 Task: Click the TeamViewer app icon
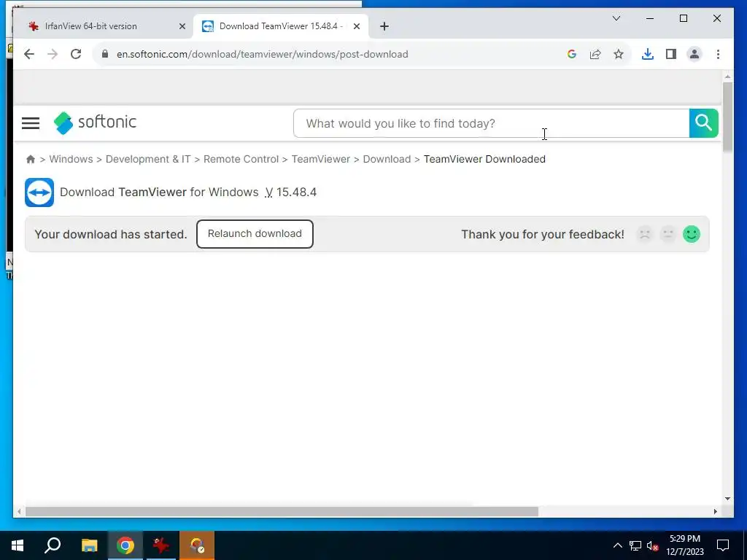click(39, 192)
